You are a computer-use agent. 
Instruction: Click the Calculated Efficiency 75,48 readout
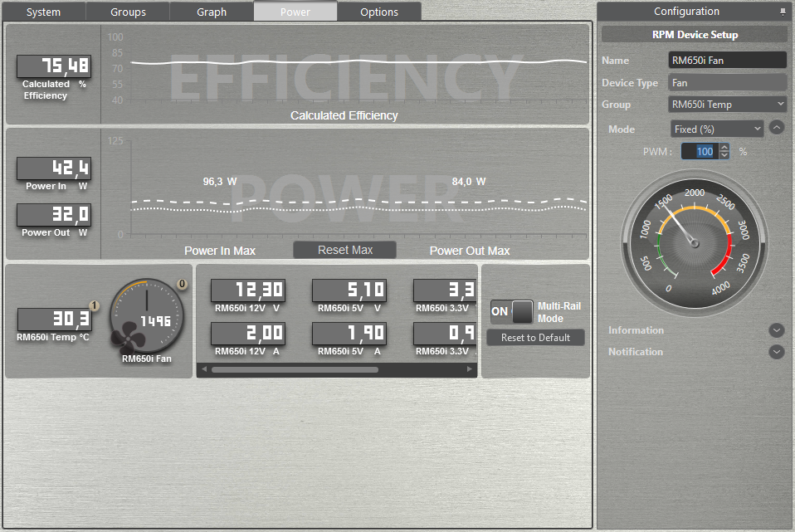[54, 66]
